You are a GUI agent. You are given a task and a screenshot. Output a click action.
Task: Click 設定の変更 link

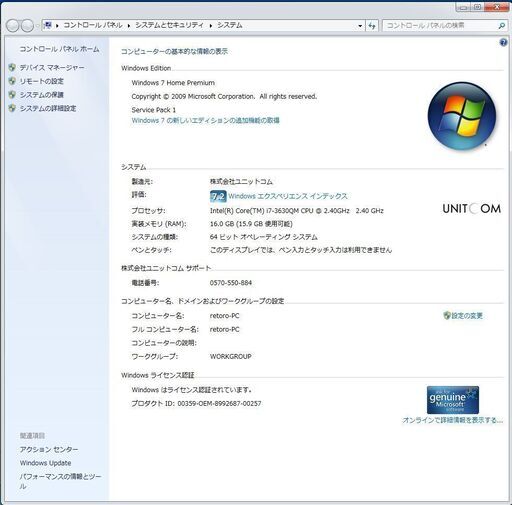467,316
